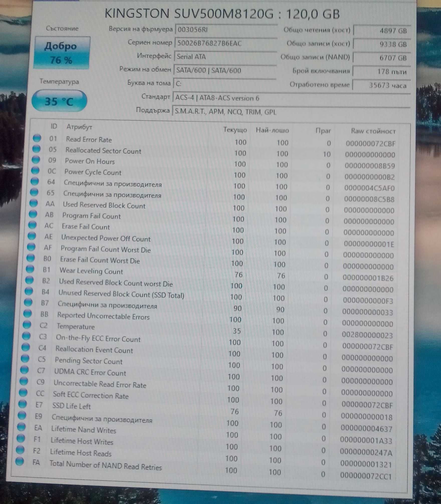
Task: Click the Serial ATA interface field
Action: 225,57
